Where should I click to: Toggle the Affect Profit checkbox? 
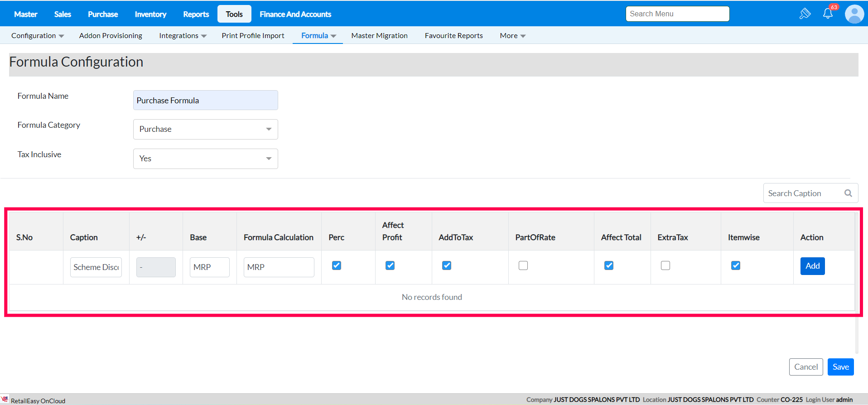[390, 265]
